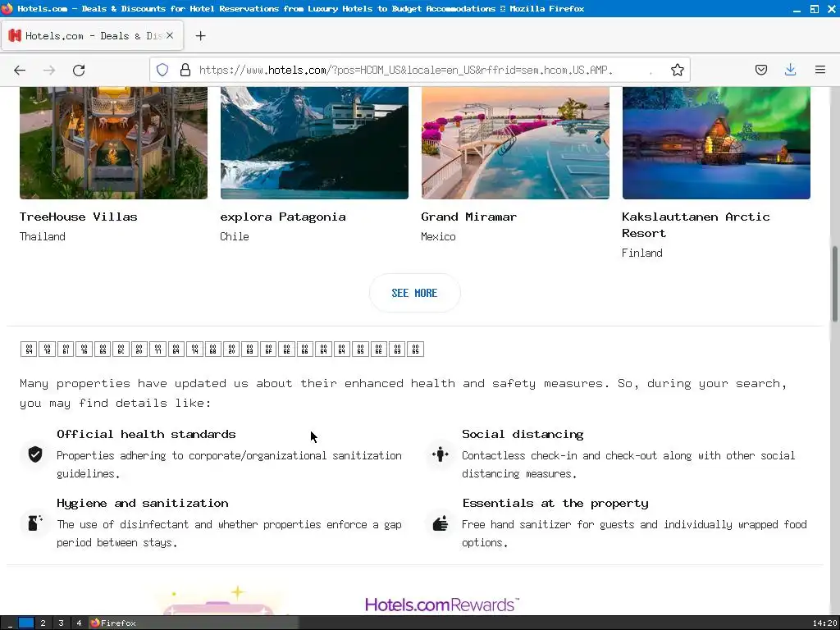The width and height of the screenshot is (840, 630).
Task: Click the Finland country label
Action: click(x=641, y=253)
